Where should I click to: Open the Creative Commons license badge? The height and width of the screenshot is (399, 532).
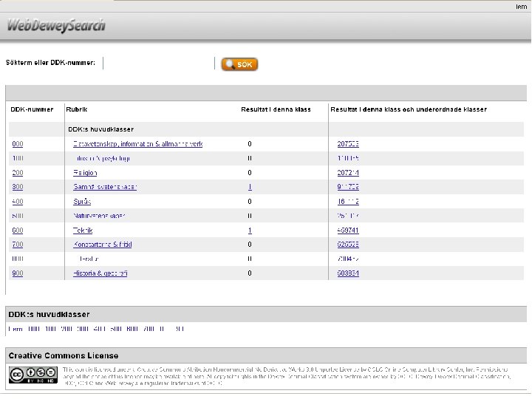tap(33, 375)
